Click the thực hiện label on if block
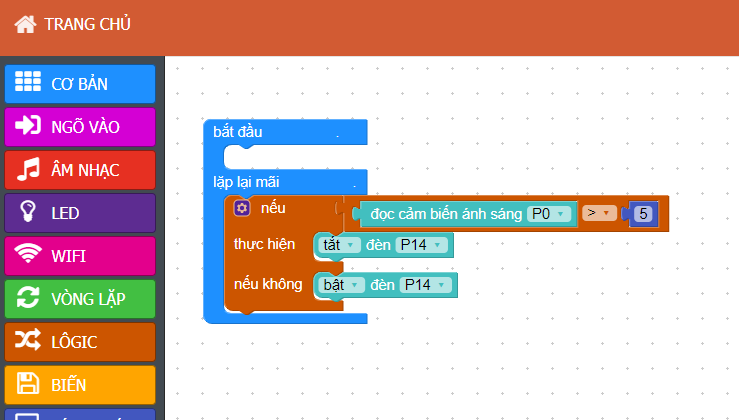 (x=264, y=244)
